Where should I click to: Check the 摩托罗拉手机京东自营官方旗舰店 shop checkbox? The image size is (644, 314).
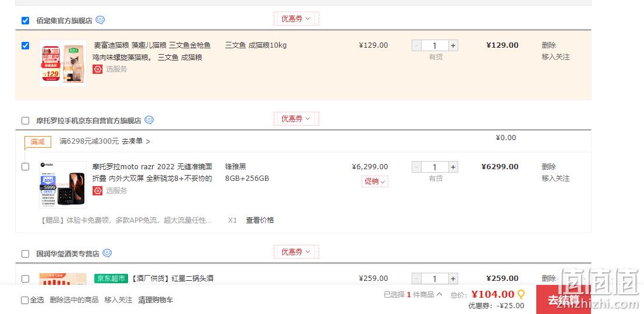tap(26, 120)
